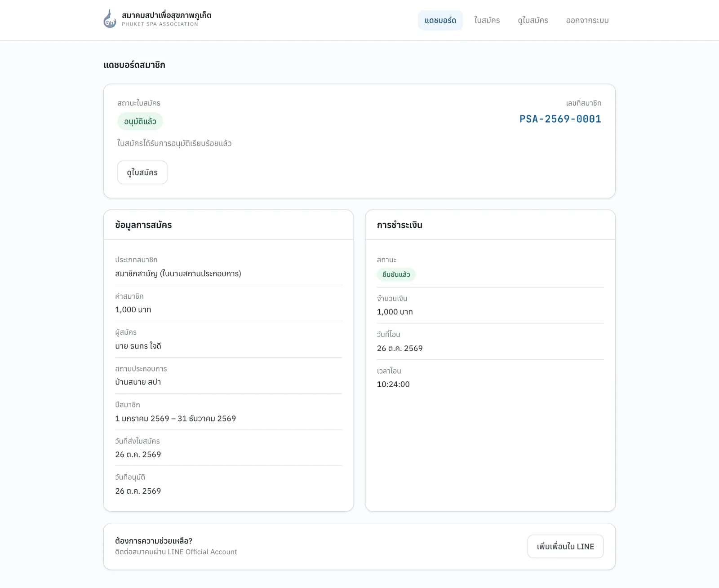The height and width of the screenshot is (588, 719).
Task: Click the ยืนยันแล้ว payment status badge
Action: click(396, 274)
